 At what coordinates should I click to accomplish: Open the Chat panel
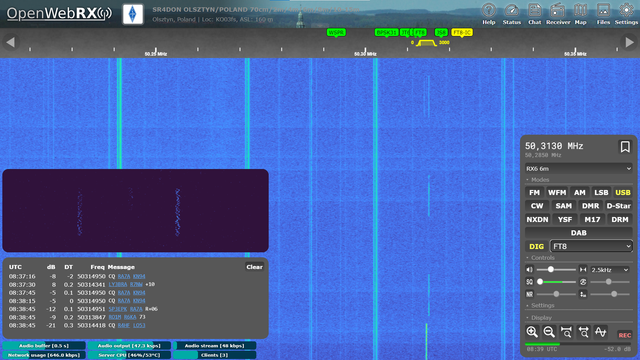534,14
